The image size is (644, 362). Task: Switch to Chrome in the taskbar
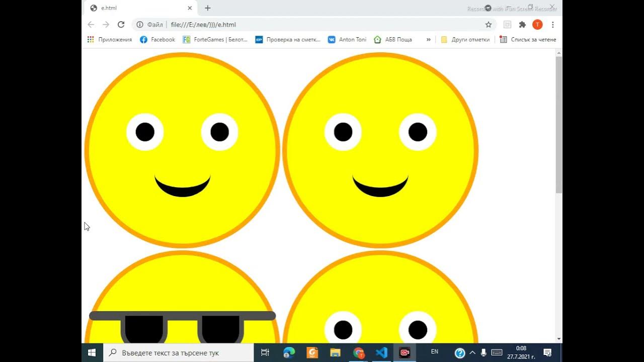(x=358, y=352)
